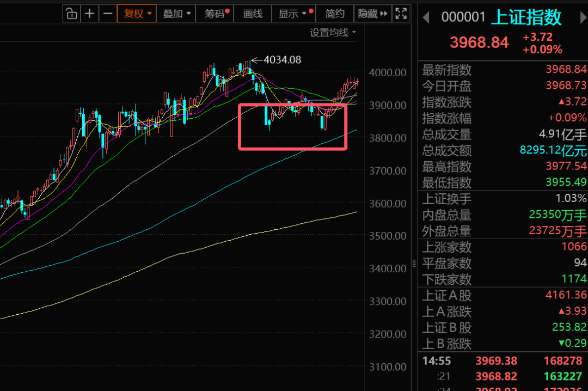Expand the 叠加 overlay dropdown
The width and height of the screenshot is (588, 391).
[177, 14]
